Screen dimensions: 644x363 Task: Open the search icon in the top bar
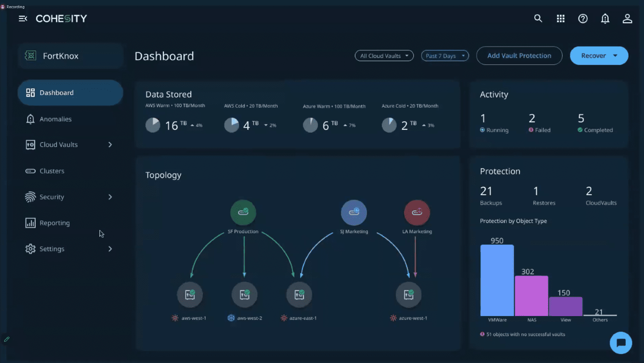[538, 18]
